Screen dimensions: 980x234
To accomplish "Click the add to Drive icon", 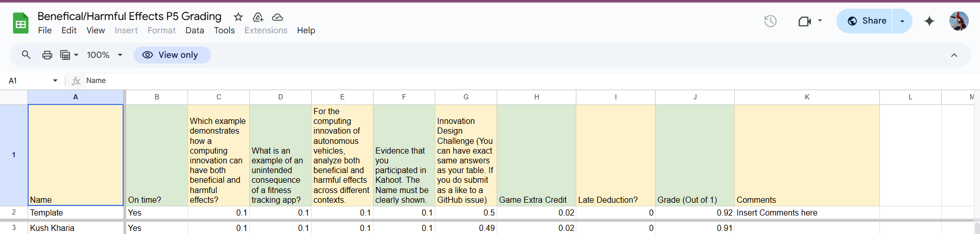I will [258, 17].
